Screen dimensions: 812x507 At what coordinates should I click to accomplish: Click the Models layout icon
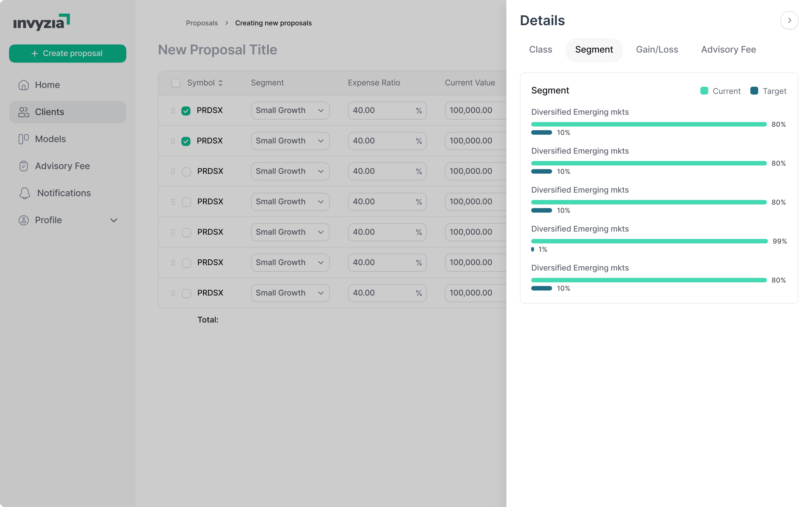23,139
